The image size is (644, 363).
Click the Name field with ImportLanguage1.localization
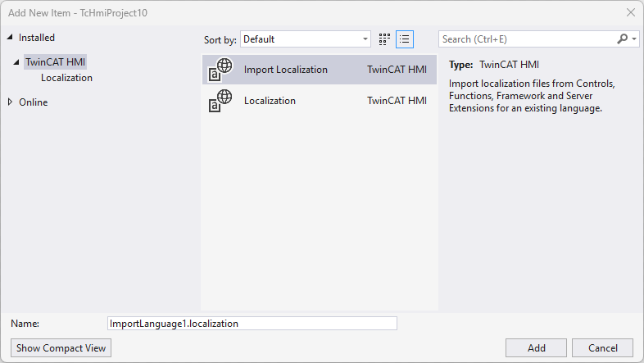pos(252,323)
